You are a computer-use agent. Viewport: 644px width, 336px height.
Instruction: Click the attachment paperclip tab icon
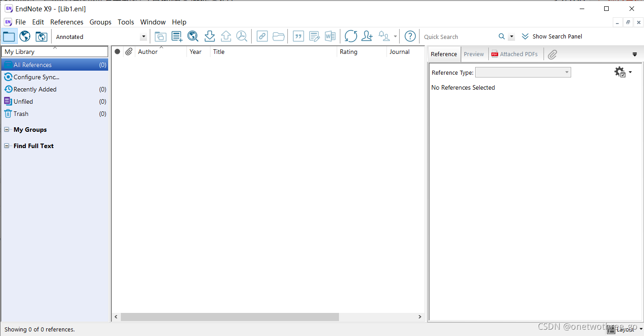coord(552,54)
